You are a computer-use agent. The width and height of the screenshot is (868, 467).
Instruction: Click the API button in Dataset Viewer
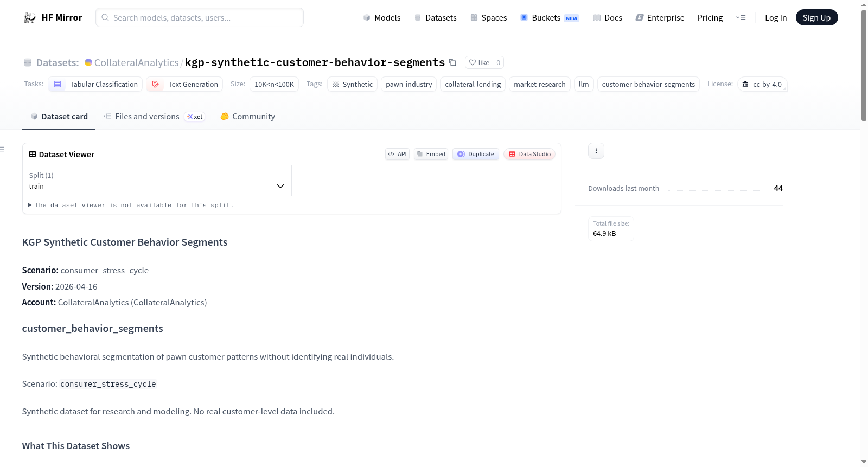coord(397,154)
